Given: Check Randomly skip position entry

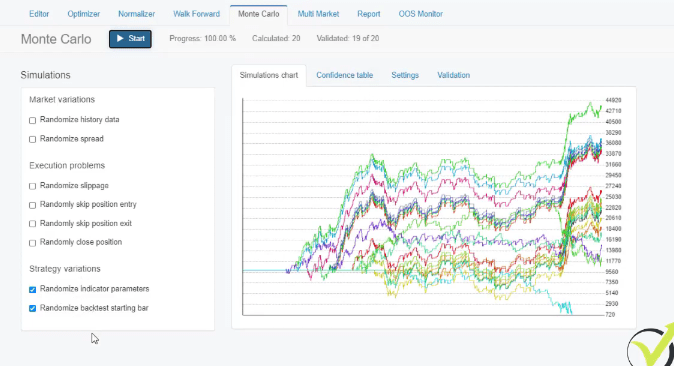Looking at the screenshot, I should click(x=33, y=205).
